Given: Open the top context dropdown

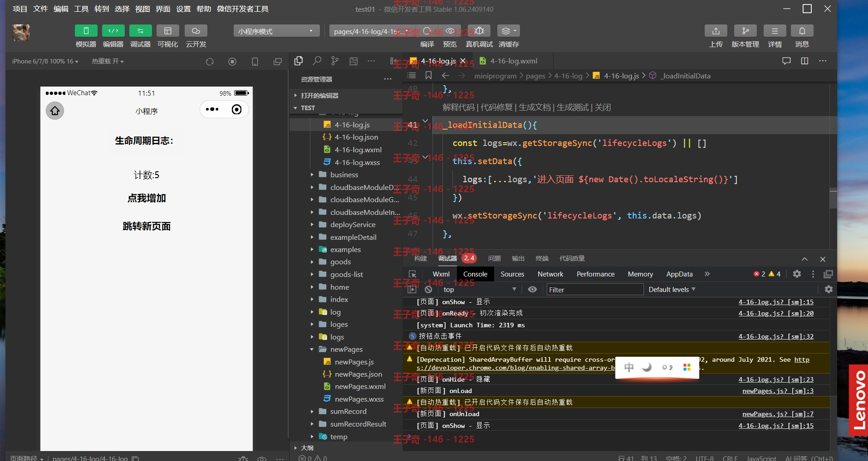Looking at the screenshot, I should pos(479,289).
